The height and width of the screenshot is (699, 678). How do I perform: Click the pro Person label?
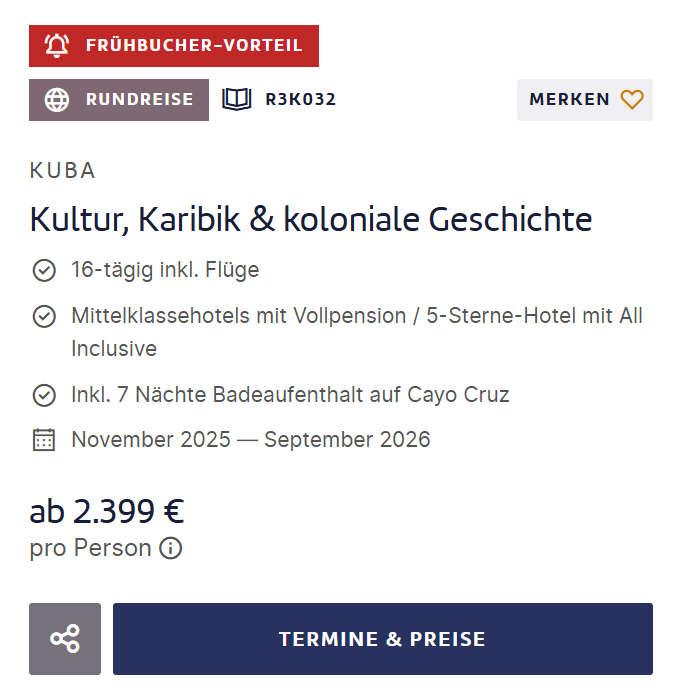tap(90, 548)
